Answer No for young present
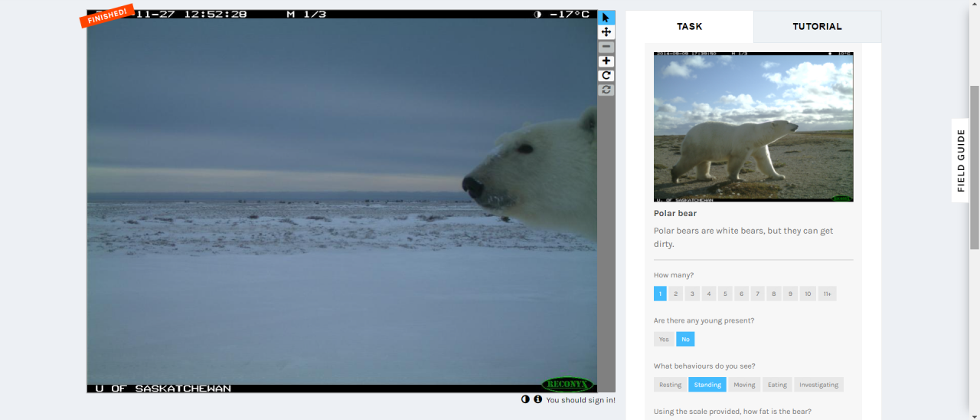The width and height of the screenshot is (980, 420). tap(685, 339)
